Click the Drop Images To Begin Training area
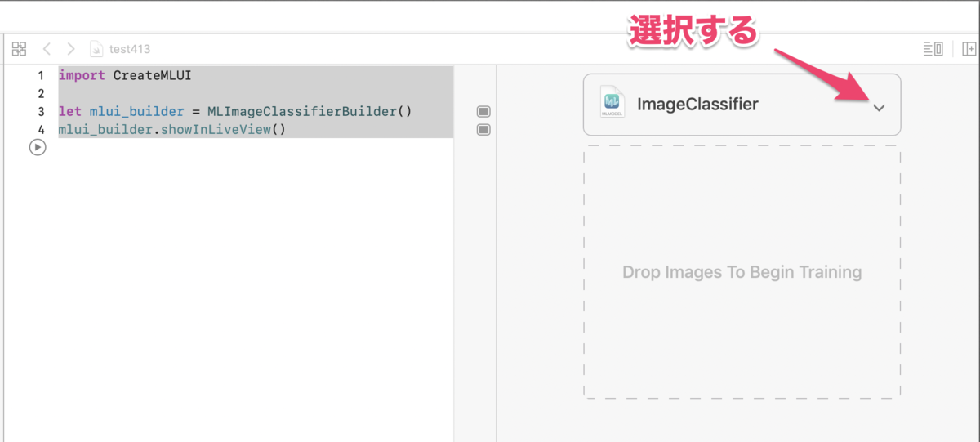Viewport: 980px width, 442px height. (742, 272)
